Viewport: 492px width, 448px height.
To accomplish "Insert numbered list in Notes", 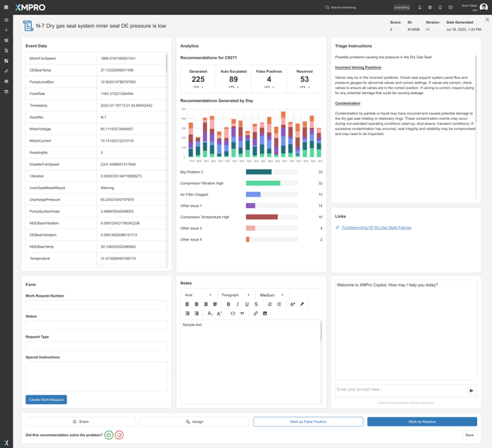I will (269, 304).
